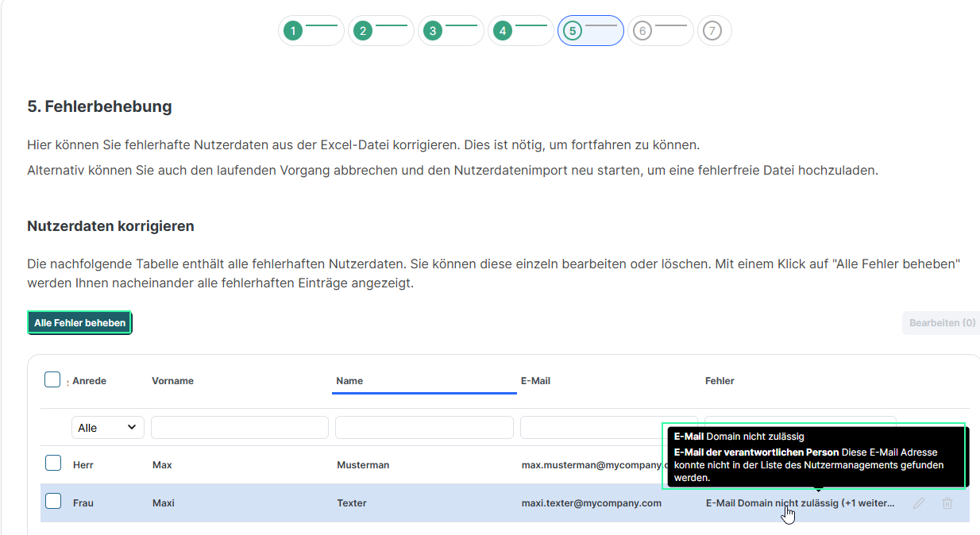Click the trash delete icon in Texter row
This screenshot has height=535, width=980.
(947, 503)
